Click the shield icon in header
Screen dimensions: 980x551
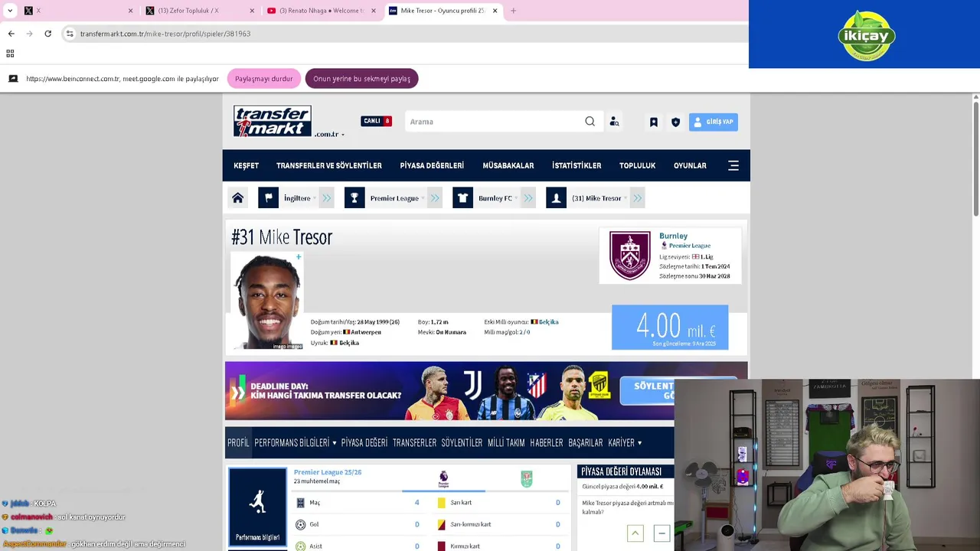(x=675, y=122)
